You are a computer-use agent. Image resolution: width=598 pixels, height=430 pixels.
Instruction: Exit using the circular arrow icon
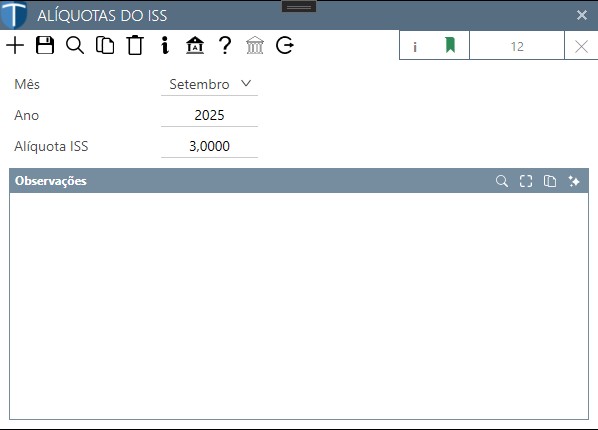coord(285,46)
